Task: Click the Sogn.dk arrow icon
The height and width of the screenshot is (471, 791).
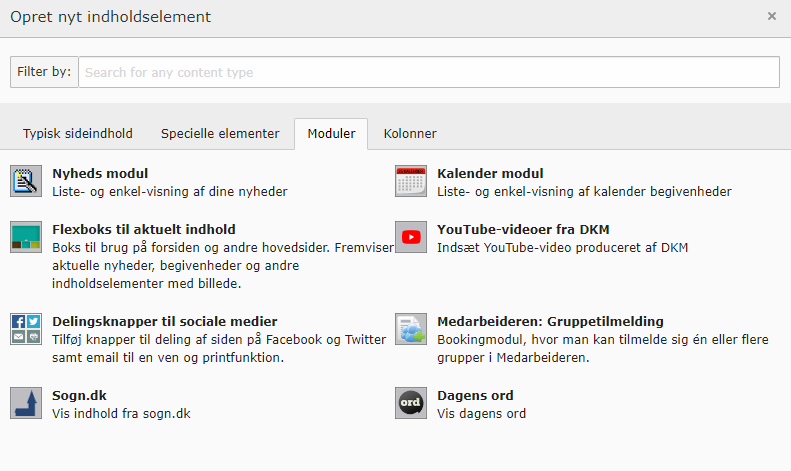Action: [x=25, y=403]
